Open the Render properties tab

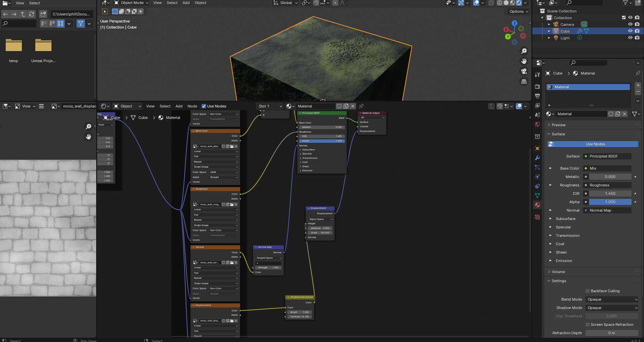pyautogui.click(x=537, y=86)
